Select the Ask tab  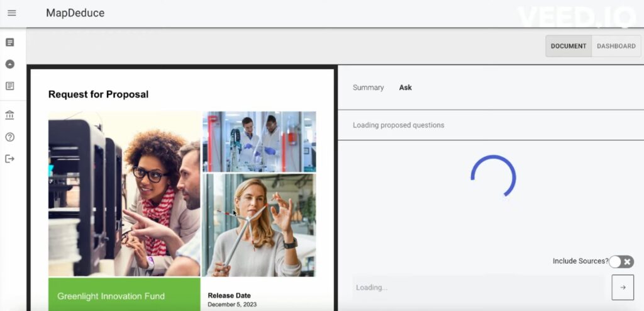pos(406,88)
